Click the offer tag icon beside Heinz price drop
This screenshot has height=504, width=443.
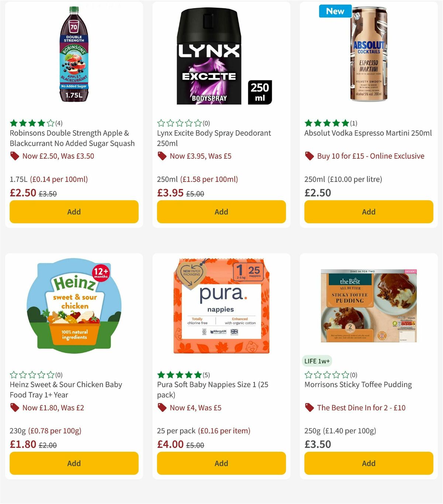[14, 408]
